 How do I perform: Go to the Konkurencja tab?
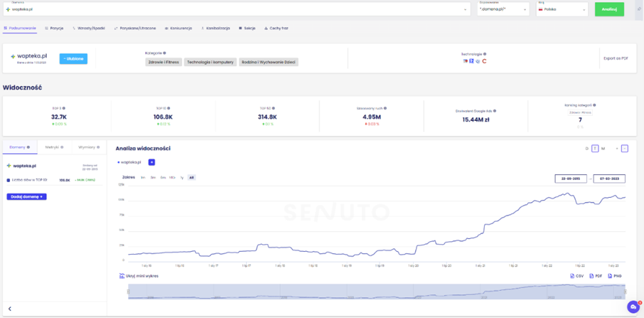point(179,28)
